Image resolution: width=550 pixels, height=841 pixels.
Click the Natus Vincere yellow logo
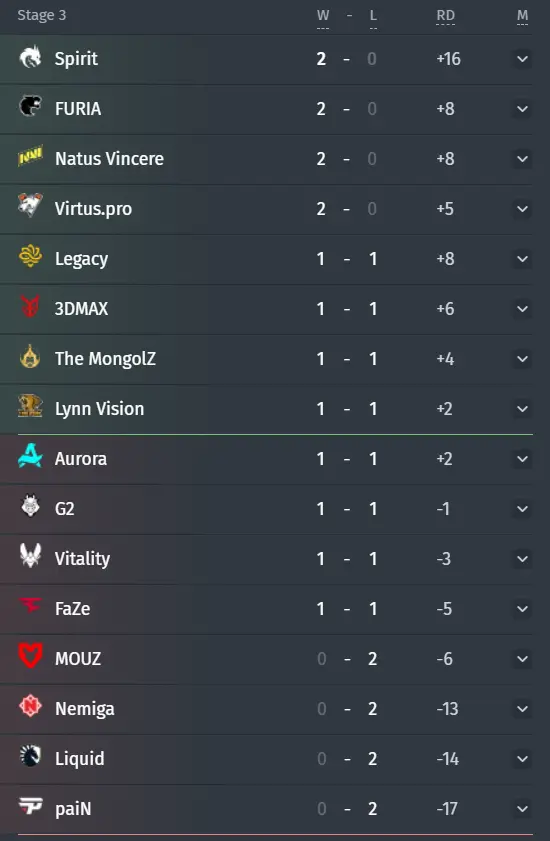[30, 157]
